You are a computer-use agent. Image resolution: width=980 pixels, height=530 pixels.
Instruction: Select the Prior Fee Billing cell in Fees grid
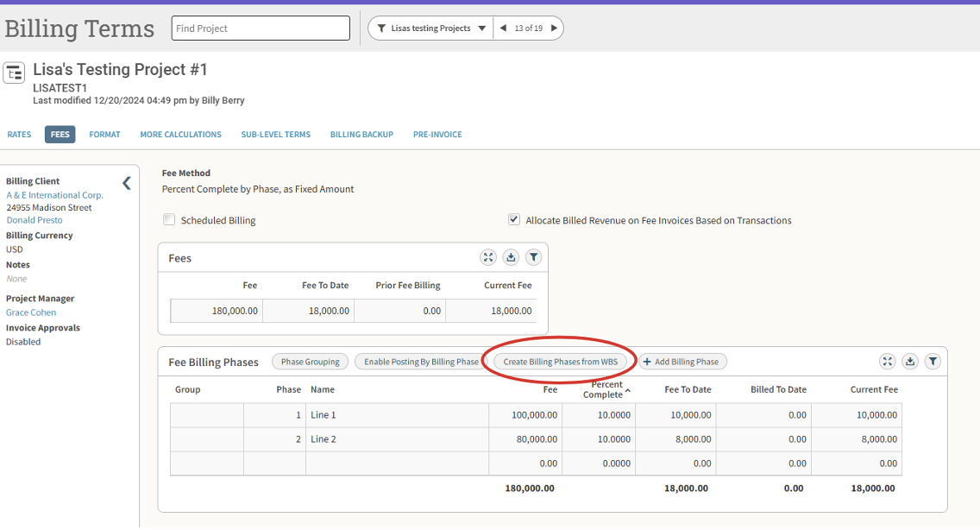pyautogui.click(x=400, y=311)
